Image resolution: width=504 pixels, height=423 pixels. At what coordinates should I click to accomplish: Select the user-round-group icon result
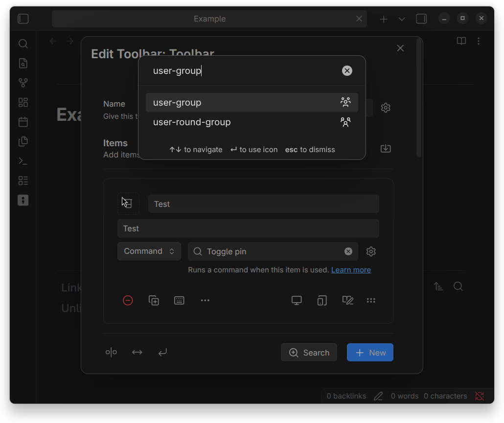click(x=252, y=122)
